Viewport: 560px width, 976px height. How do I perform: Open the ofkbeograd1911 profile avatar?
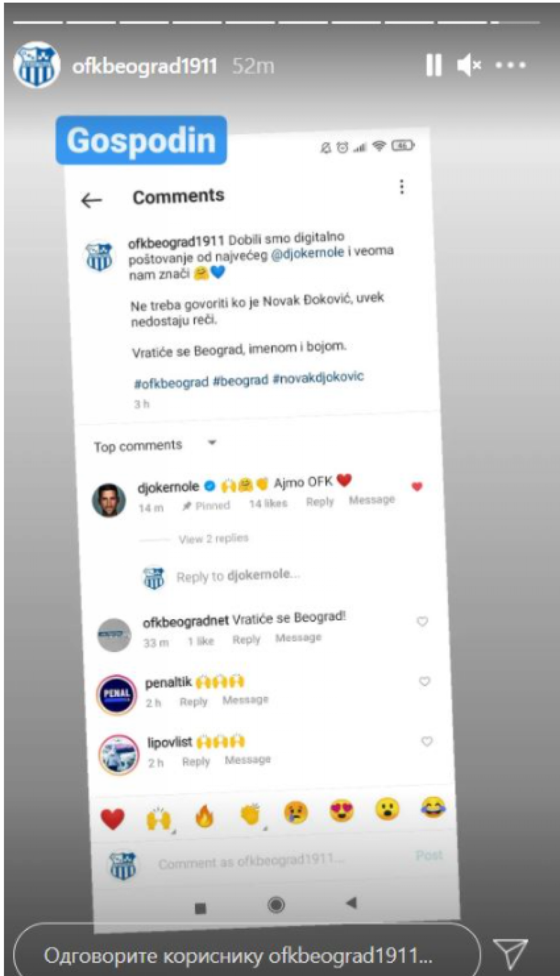pyautogui.click(x=36, y=65)
